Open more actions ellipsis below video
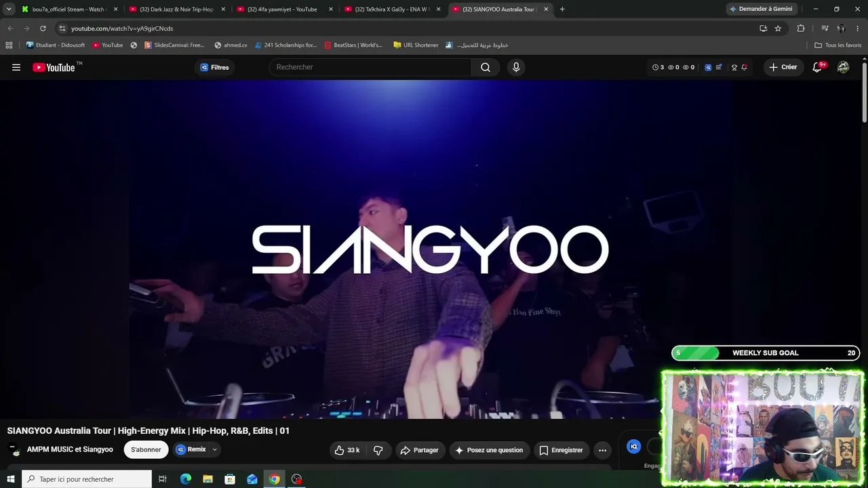Screen dimensions: 868x488 [602, 450]
